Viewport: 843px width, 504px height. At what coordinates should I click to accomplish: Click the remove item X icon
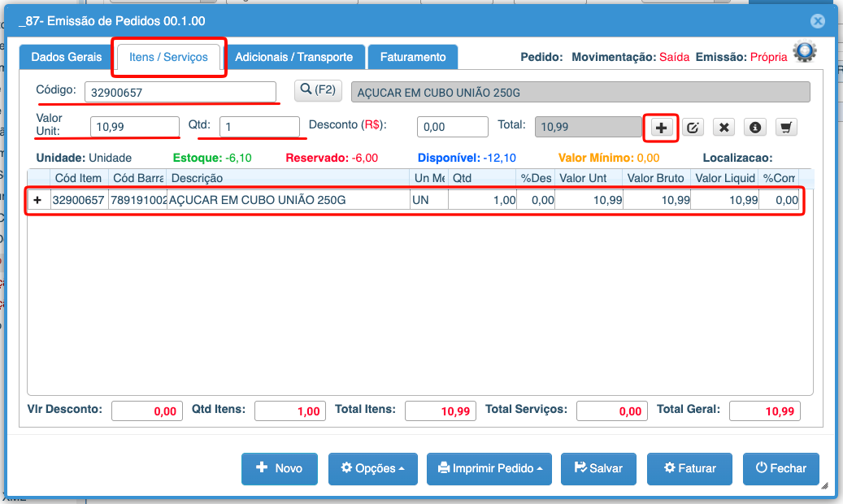click(724, 128)
